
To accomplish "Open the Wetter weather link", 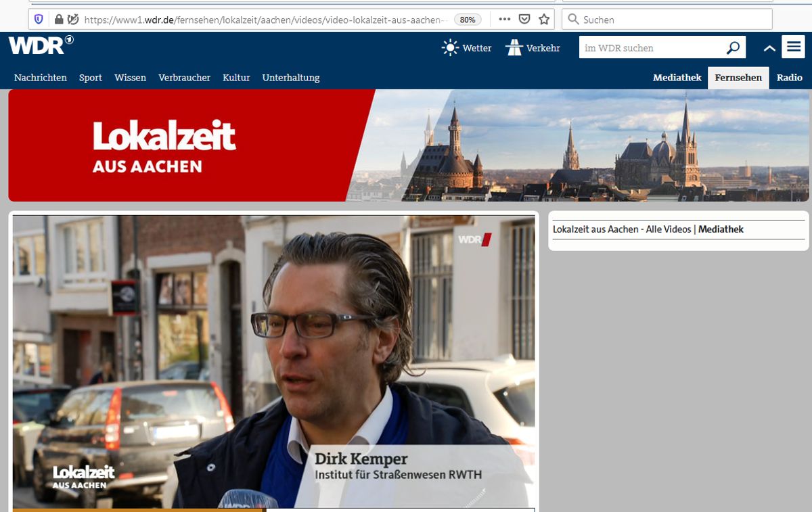I will click(477, 48).
